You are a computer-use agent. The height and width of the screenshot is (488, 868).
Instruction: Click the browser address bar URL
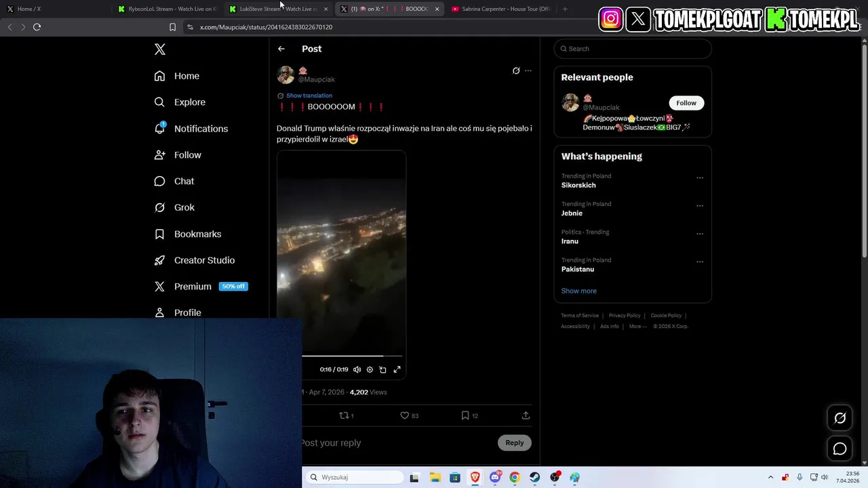(x=266, y=27)
